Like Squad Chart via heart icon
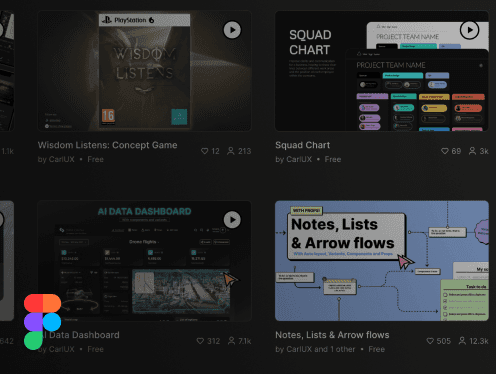496x374 pixels. (x=445, y=151)
